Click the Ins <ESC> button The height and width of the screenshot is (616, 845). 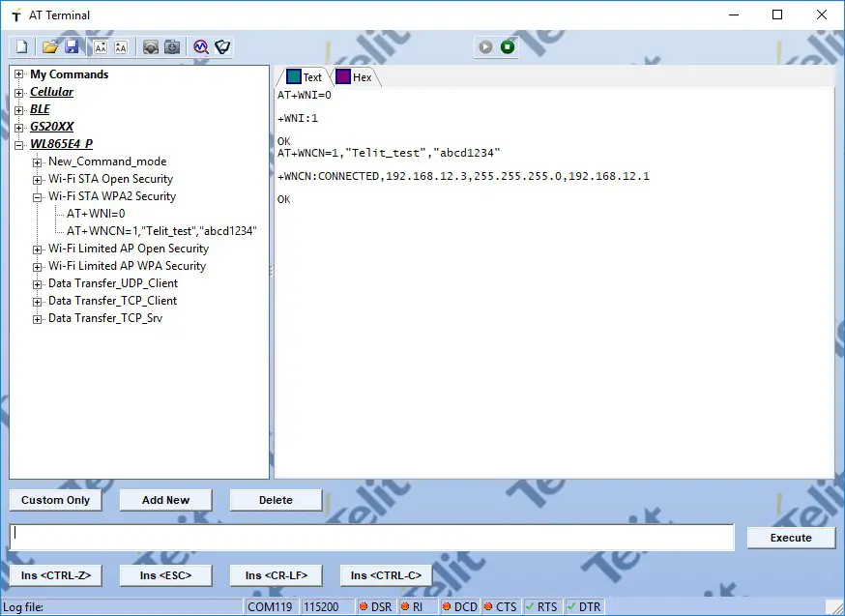coord(165,575)
